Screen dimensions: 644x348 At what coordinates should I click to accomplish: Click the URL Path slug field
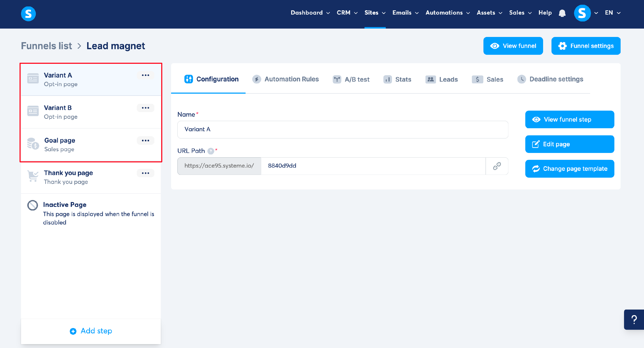373,166
